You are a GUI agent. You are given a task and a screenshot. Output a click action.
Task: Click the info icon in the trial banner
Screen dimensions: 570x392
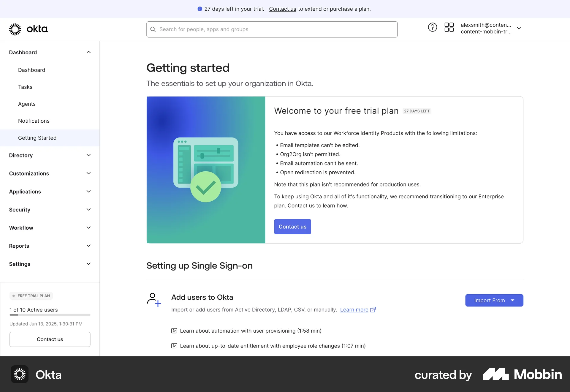pyautogui.click(x=200, y=9)
